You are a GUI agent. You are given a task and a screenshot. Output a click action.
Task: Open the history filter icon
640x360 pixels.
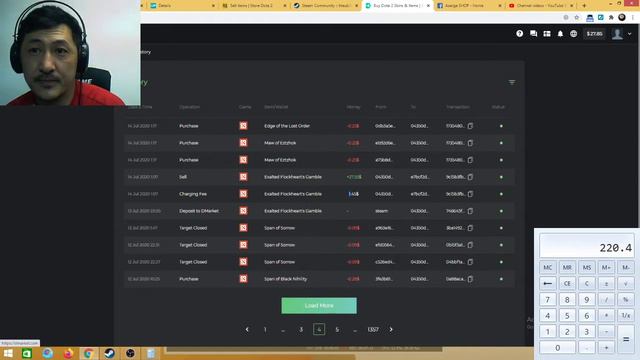click(x=512, y=82)
